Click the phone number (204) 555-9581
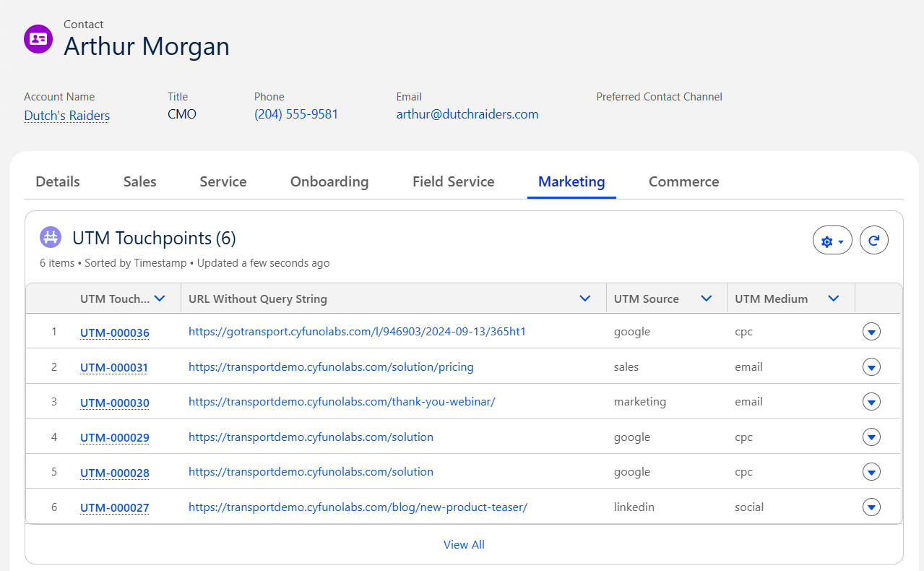This screenshot has width=924, height=571. pos(296,114)
